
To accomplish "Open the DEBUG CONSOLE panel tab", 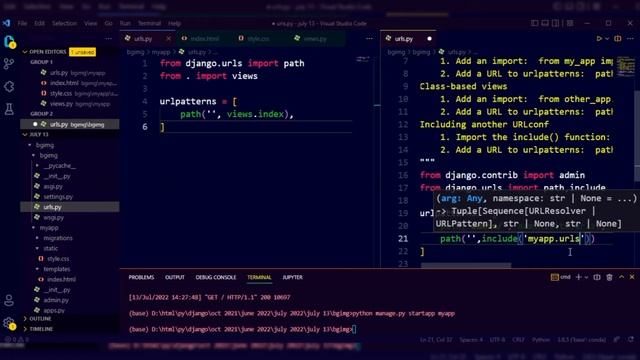I will [216, 277].
